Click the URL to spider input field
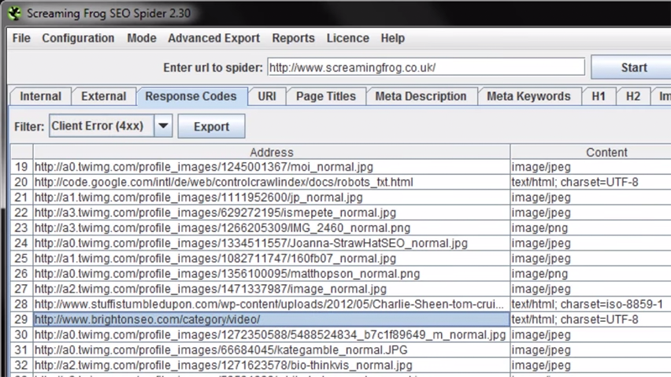Viewport: 671px width, 377px height. coord(426,67)
